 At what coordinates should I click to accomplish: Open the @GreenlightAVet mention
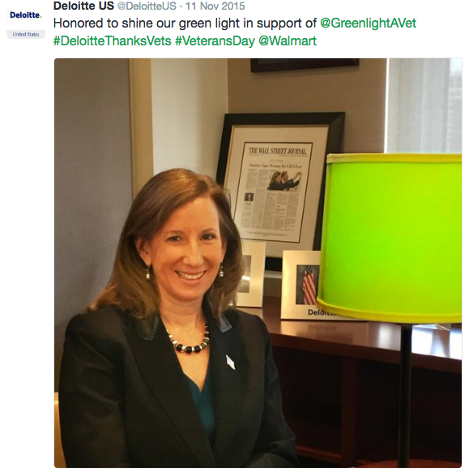(x=368, y=23)
